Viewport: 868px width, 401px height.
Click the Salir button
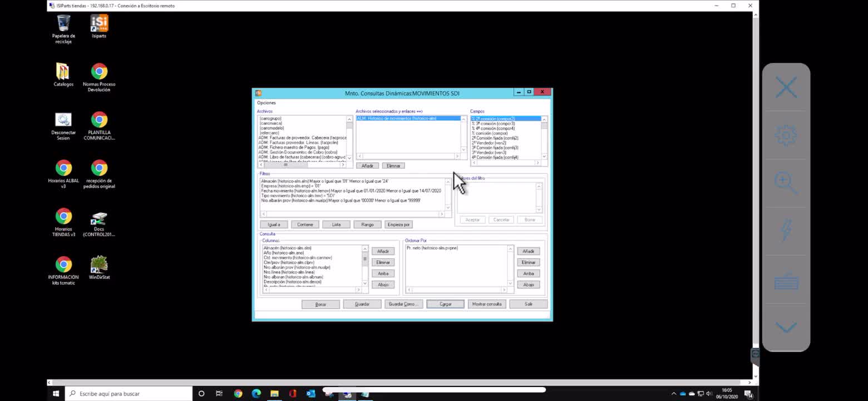(x=529, y=304)
